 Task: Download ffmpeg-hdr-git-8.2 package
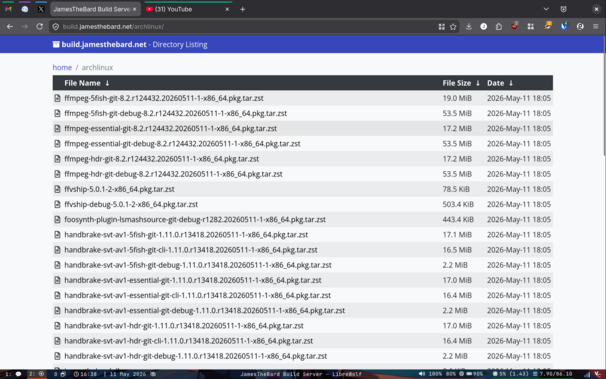click(x=162, y=159)
